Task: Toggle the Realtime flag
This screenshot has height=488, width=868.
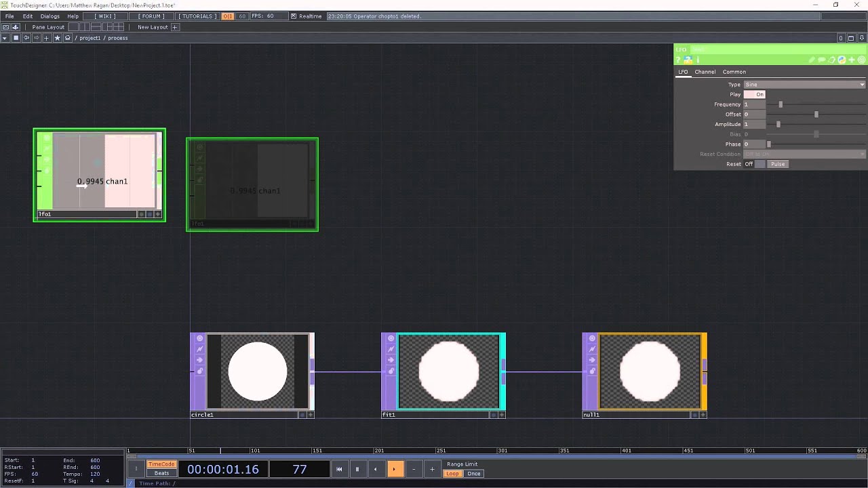Action: (294, 16)
